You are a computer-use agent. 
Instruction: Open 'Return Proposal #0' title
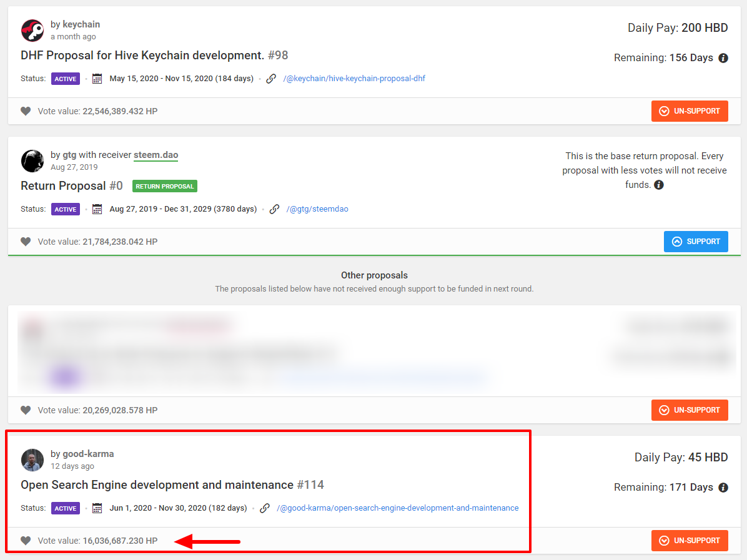click(71, 185)
